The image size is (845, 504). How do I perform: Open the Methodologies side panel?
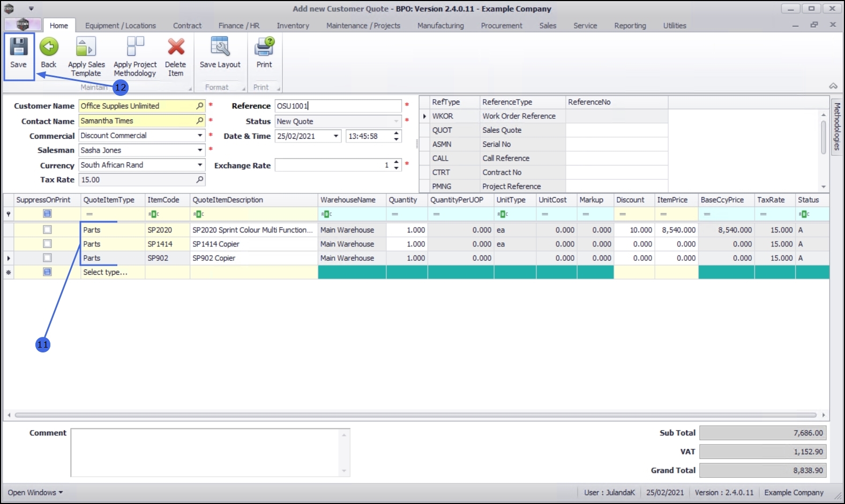click(x=837, y=127)
